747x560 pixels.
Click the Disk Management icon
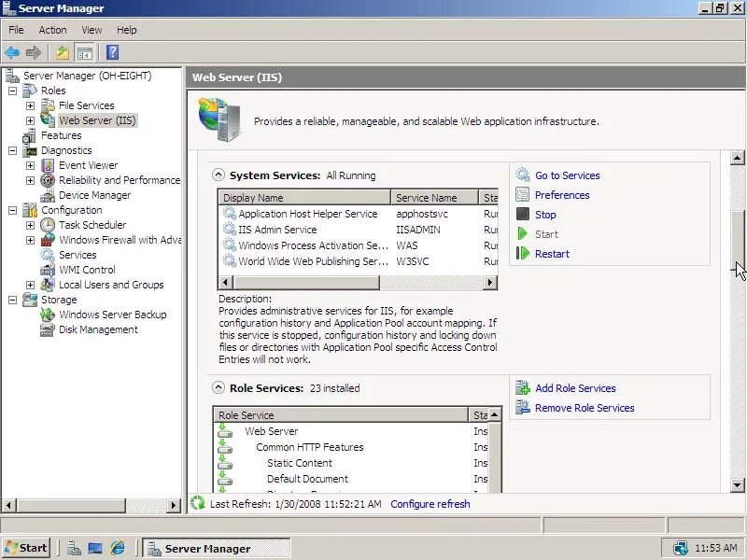pos(48,329)
